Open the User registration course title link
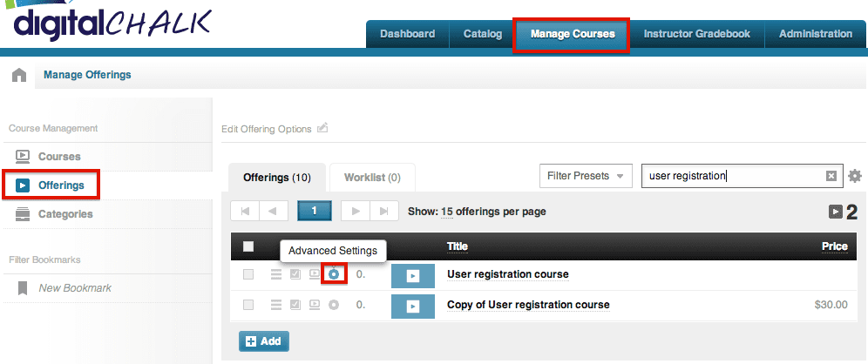 pos(507,274)
